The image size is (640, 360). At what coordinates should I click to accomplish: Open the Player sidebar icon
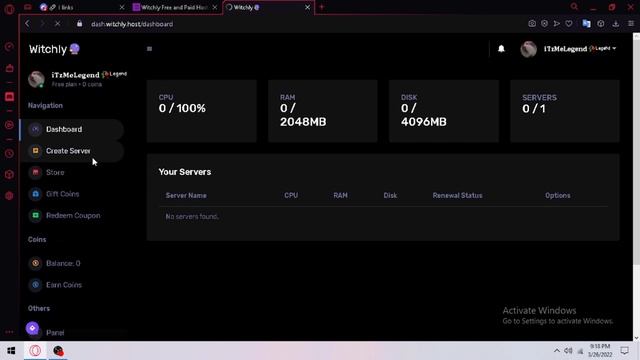click(x=9, y=125)
